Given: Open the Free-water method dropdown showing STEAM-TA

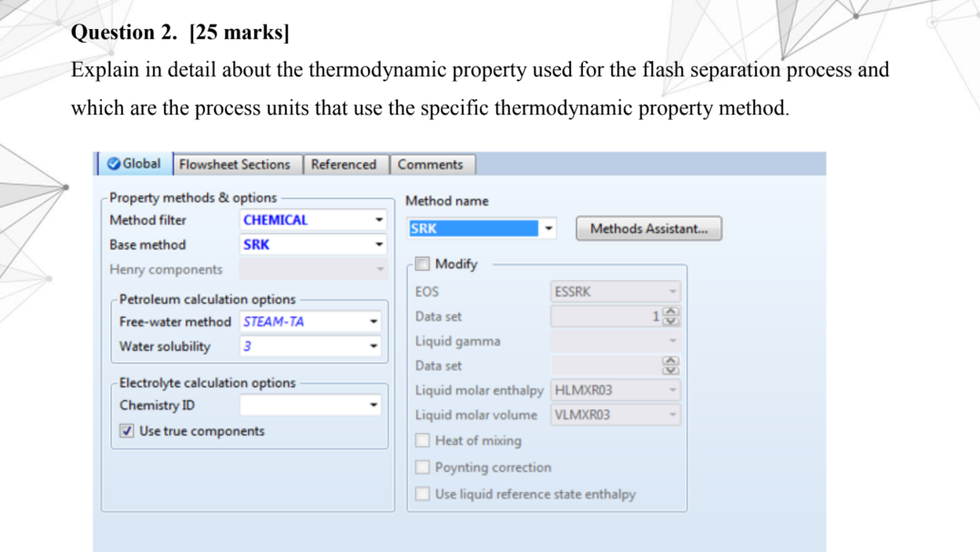Looking at the screenshot, I should pos(310,322).
